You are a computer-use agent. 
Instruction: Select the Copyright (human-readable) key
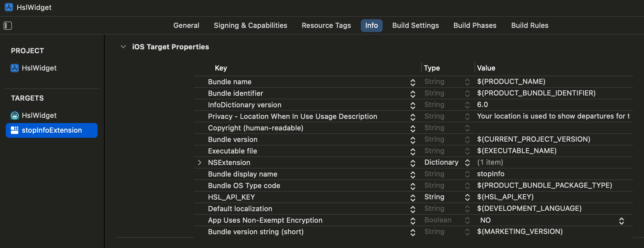click(256, 128)
